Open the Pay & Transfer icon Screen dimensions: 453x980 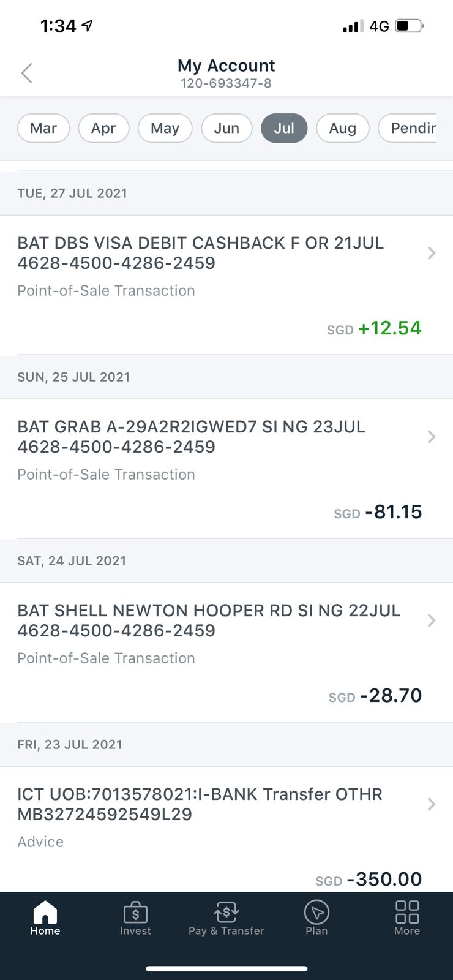[226, 913]
